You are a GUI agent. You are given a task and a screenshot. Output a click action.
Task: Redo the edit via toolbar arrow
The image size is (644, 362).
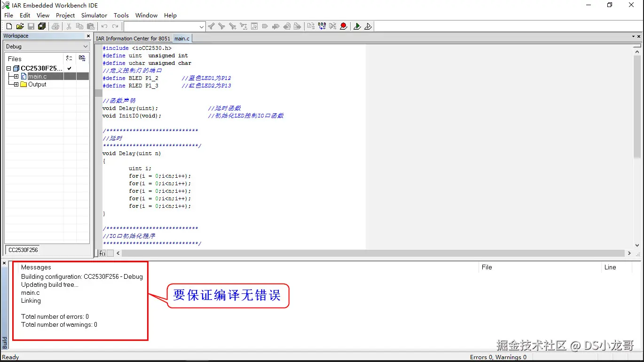(115, 26)
